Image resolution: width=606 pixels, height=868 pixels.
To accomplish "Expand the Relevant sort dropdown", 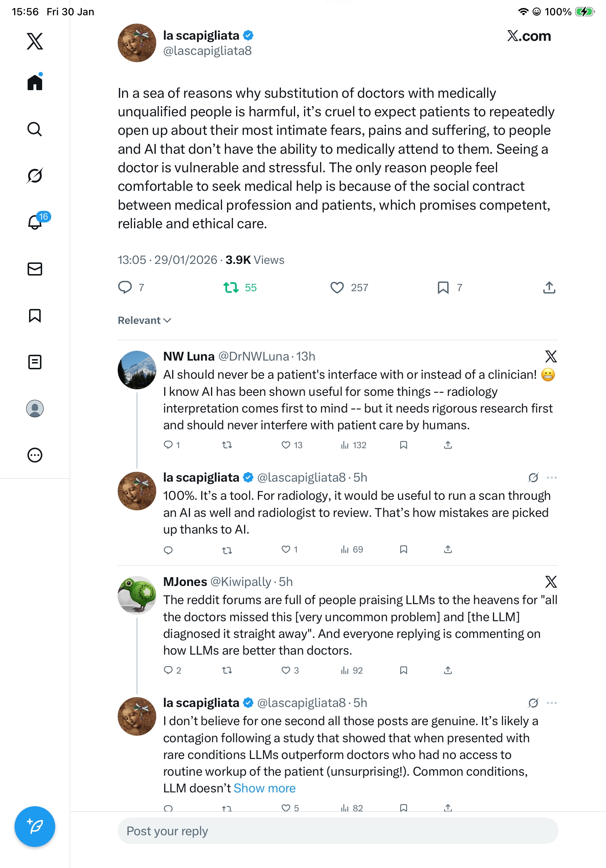I will tap(144, 320).
